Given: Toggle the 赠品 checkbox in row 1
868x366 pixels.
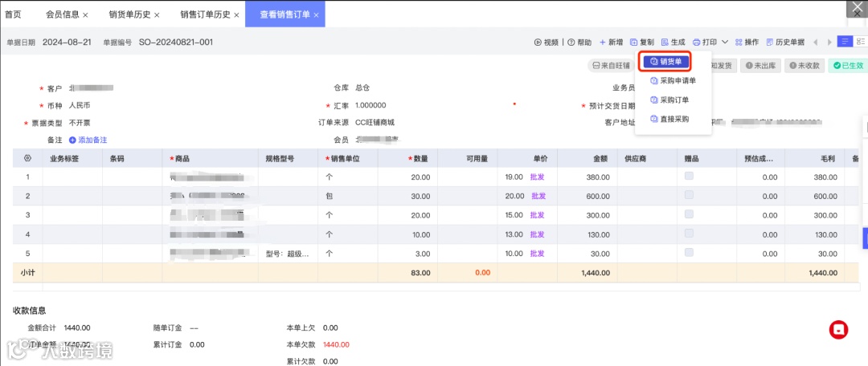Looking at the screenshot, I should point(689,177).
